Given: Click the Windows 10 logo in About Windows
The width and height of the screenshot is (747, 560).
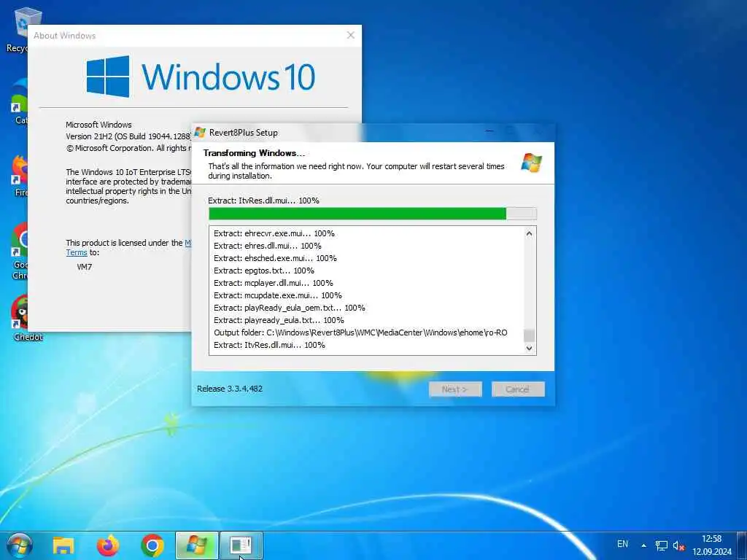Looking at the screenshot, I should point(201,76).
